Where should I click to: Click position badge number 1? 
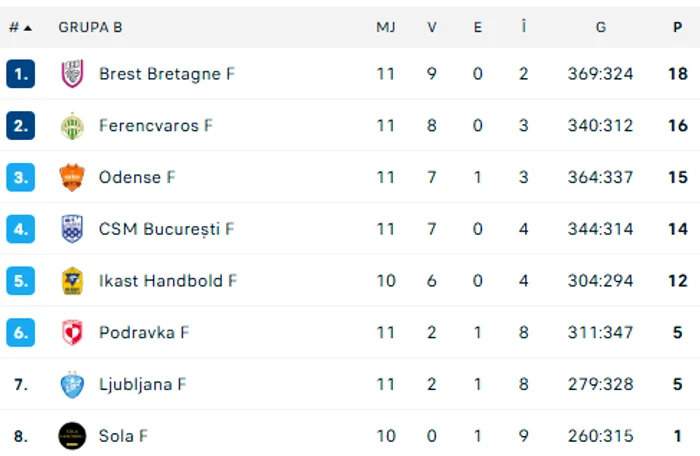tap(20, 74)
